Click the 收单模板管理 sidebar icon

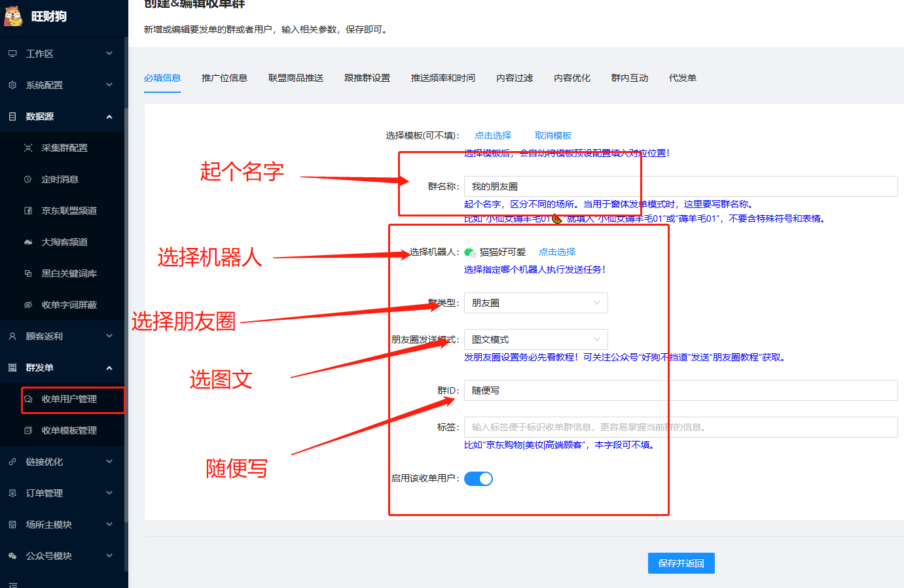click(28, 430)
